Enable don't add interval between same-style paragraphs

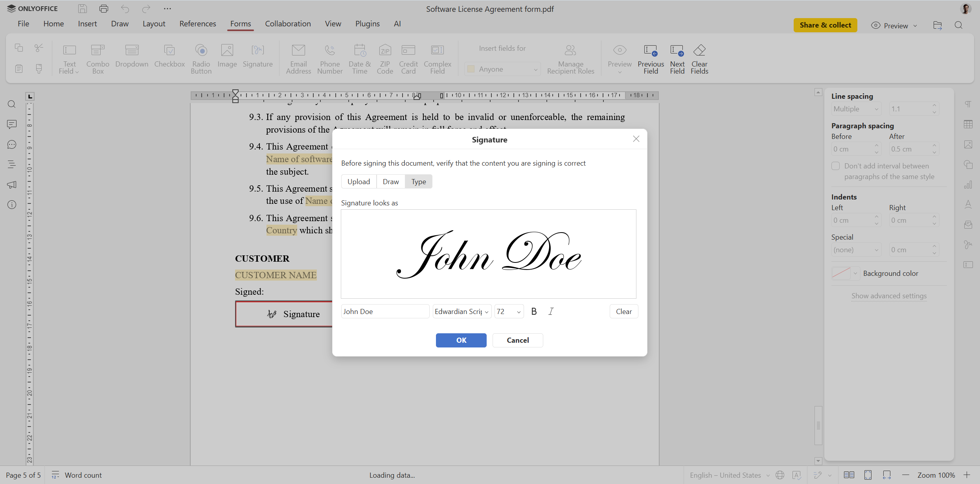(x=836, y=166)
